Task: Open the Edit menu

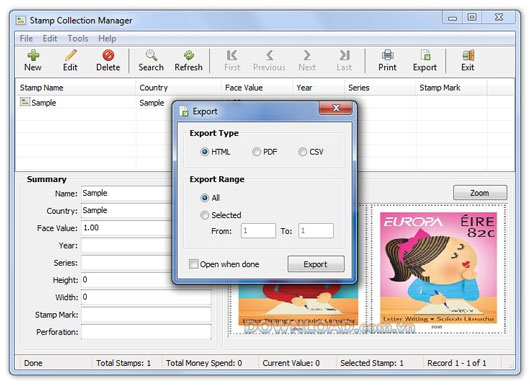Action: (50, 39)
